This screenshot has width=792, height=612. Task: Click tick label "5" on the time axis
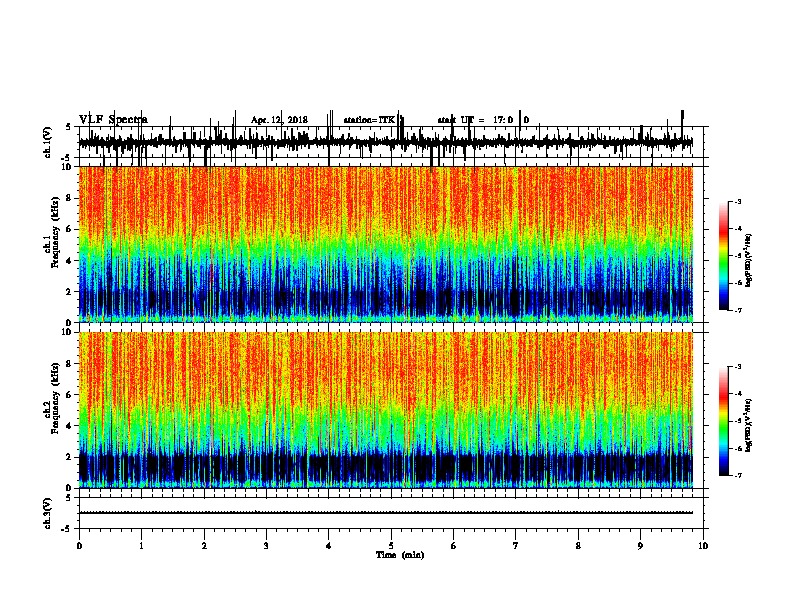point(391,546)
